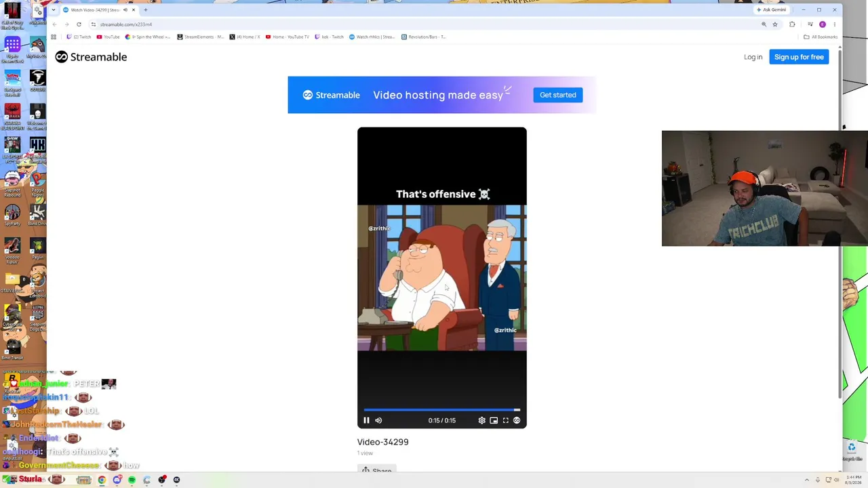Mute the video player volume
868x488 pixels.
point(378,420)
